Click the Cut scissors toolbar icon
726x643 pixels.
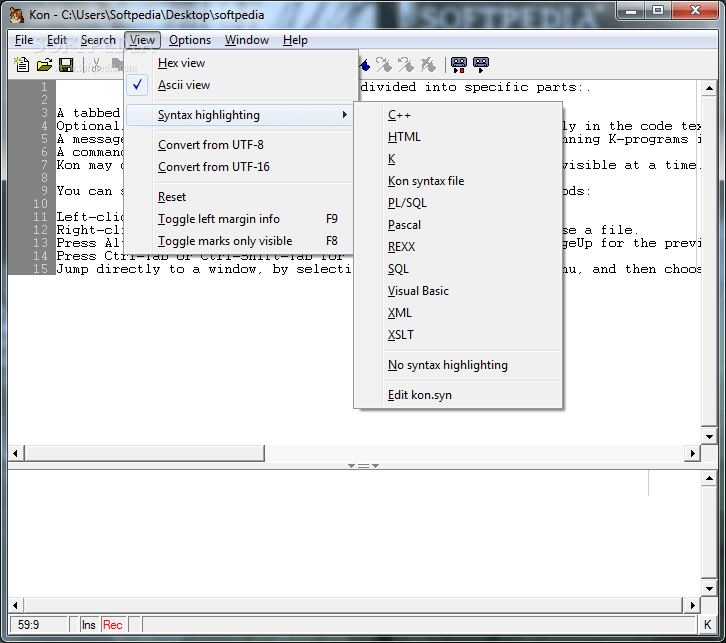96,65
